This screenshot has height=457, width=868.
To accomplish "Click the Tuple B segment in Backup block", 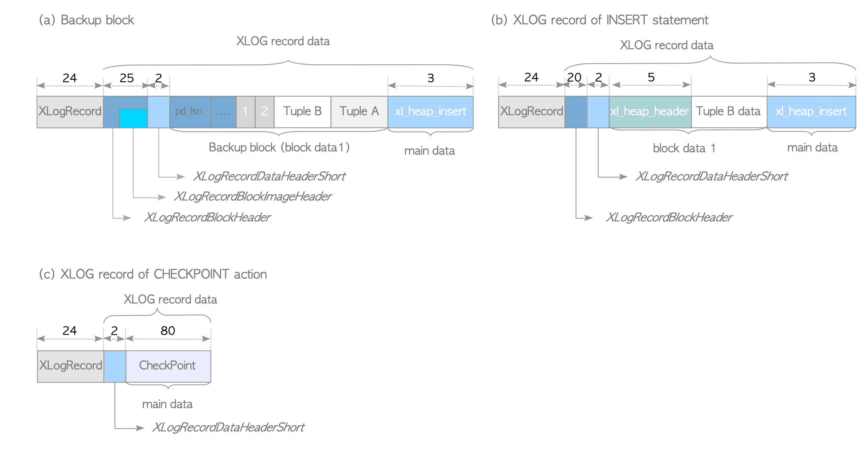I will (x=302, y=112).
